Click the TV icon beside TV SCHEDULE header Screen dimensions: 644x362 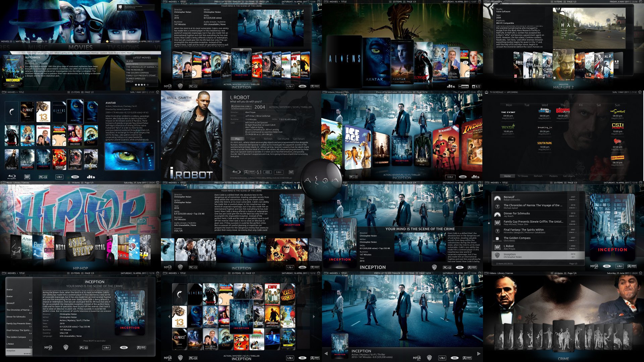487,92
